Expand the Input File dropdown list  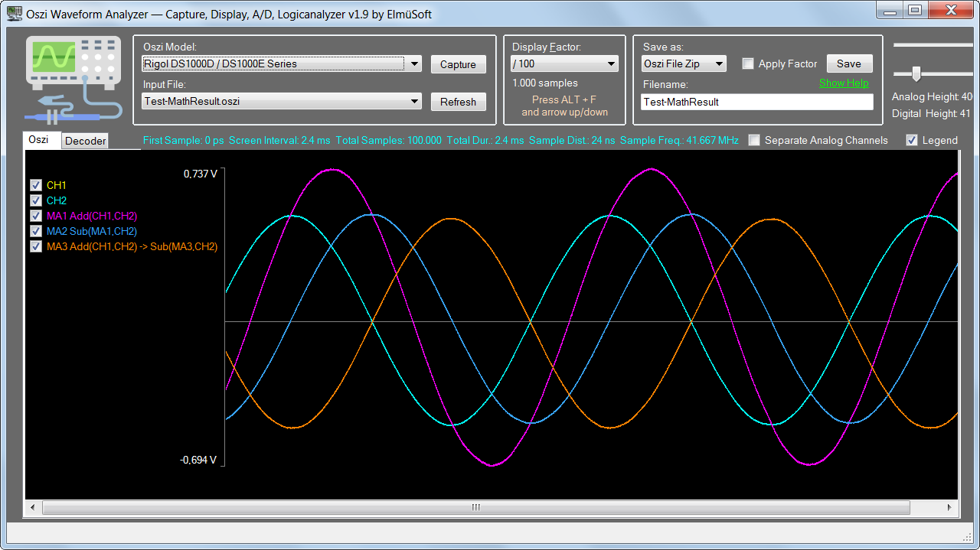click(x=414, y=101)
